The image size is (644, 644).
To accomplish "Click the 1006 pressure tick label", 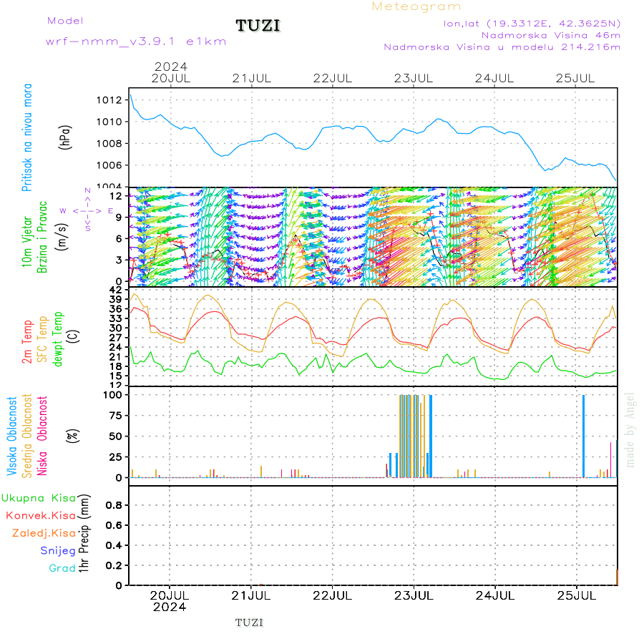I will pyautogui.click(x=109, y=165).
